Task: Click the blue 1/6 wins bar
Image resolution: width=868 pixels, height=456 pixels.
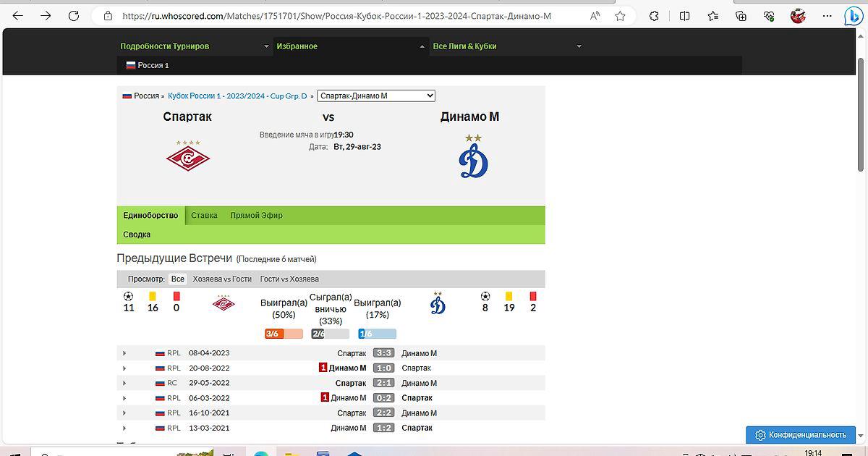Action: (x=378, y=334)
